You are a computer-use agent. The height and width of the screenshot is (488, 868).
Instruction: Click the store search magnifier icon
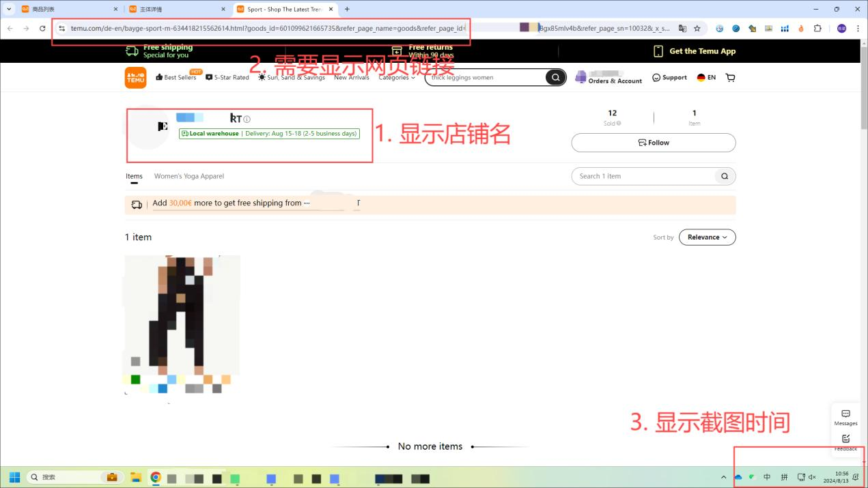coord(725,176)
